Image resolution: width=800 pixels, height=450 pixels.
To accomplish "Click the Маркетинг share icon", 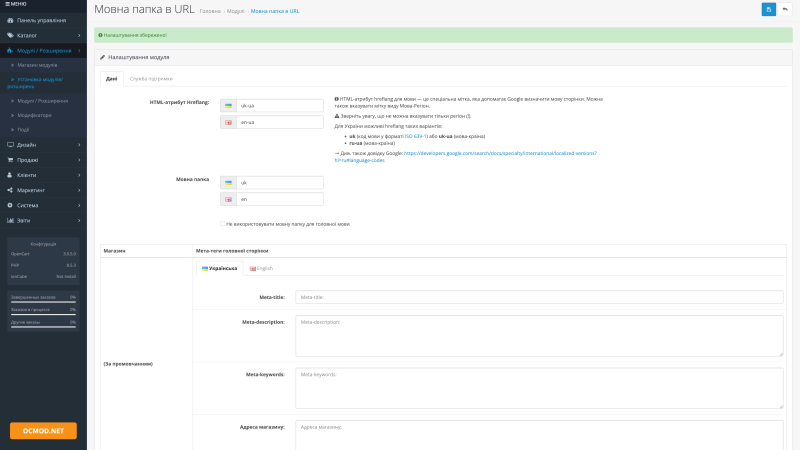I will tap(10, 190).
